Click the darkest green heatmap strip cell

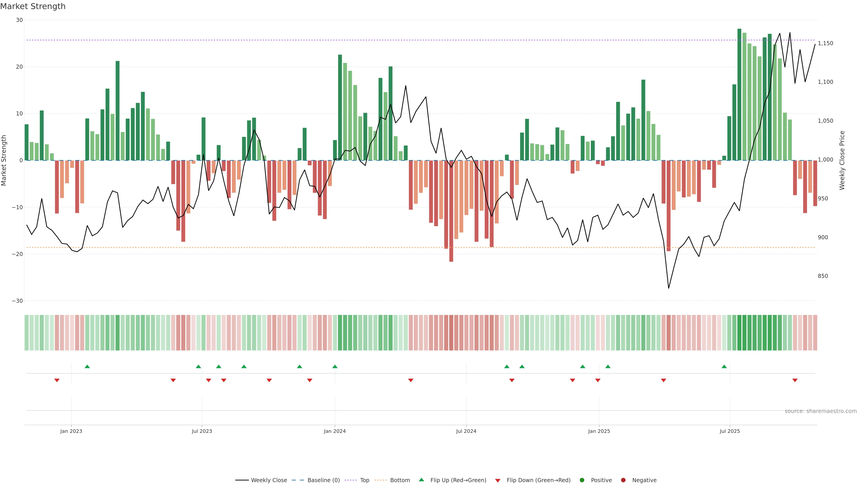[x=739, y=333]
